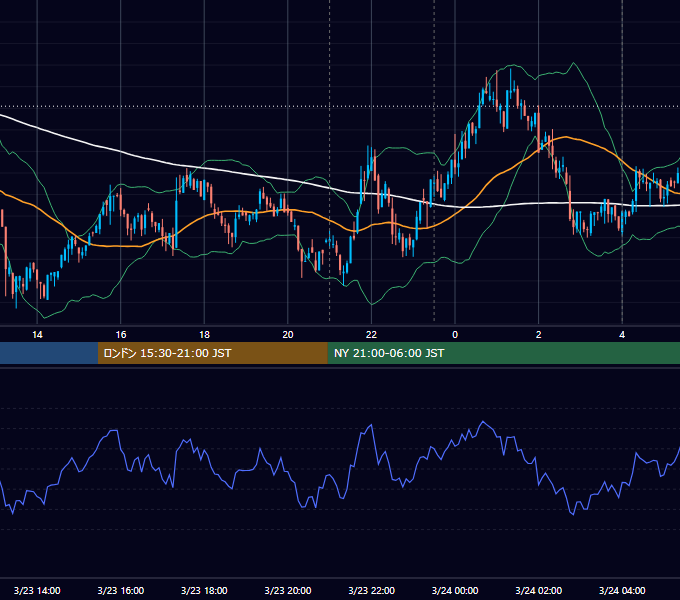Screen dimensions: 680x600
Task: Click hour label 14 on price chart axis
Action: click(x=37, y=335)
